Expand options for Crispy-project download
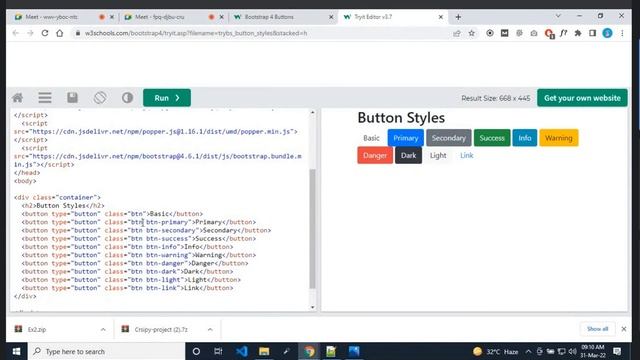This screenshot has height=360, width=640. coord(210,329)
